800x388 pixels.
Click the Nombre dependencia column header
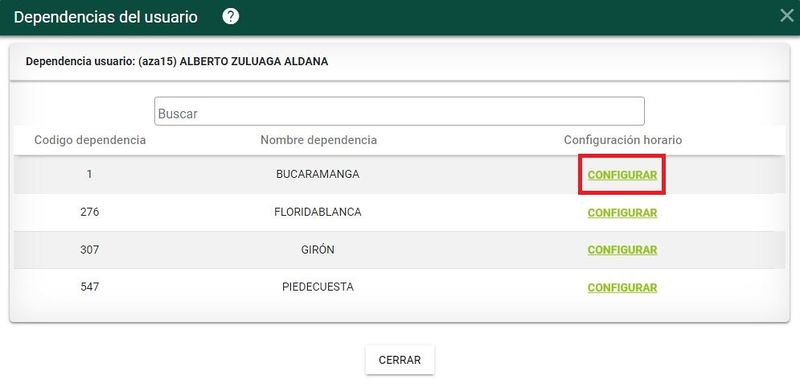(318, 140)
